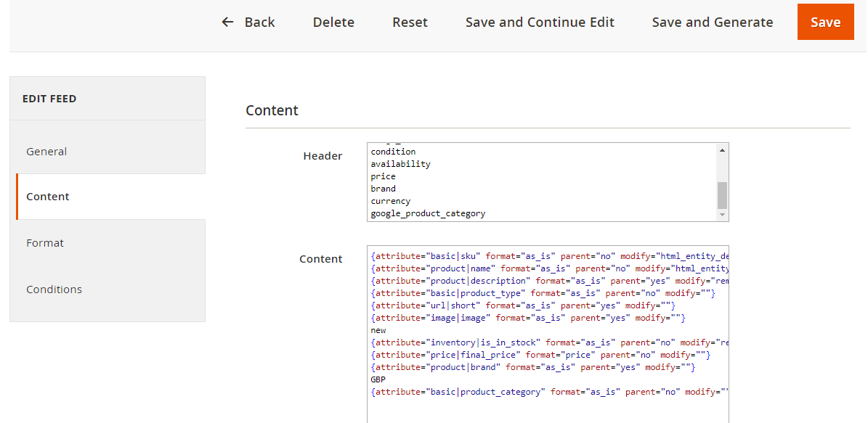Screen dimensions: 868x423
Task: Select the Content tab in sidebar
Action: [48, 197]
